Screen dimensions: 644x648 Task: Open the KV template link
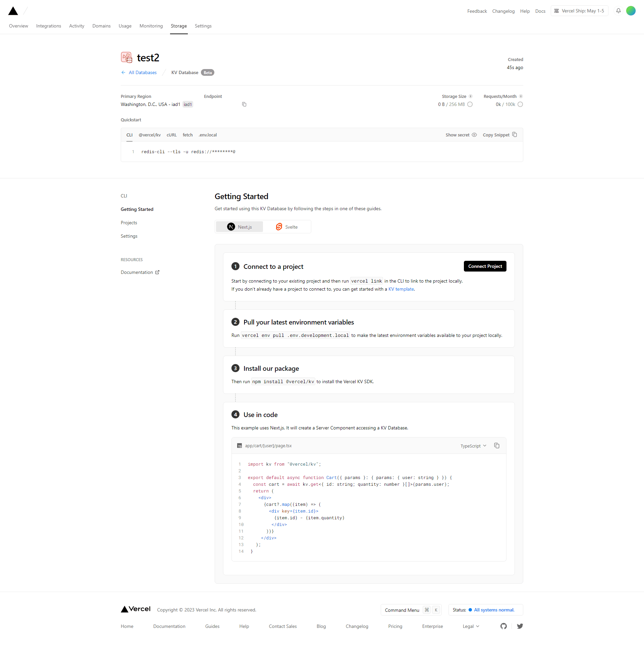click(x=401, y=289)
